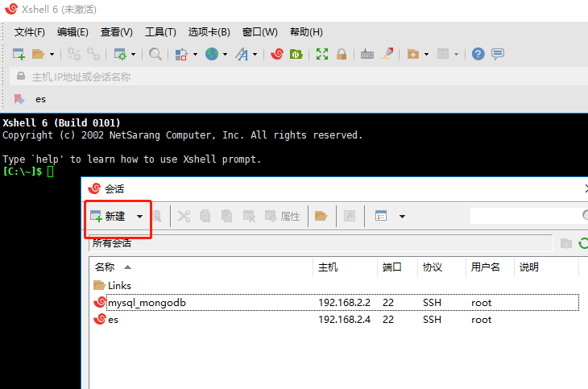Click the create shortcut icon in Sessions dialog

[350, 216]
